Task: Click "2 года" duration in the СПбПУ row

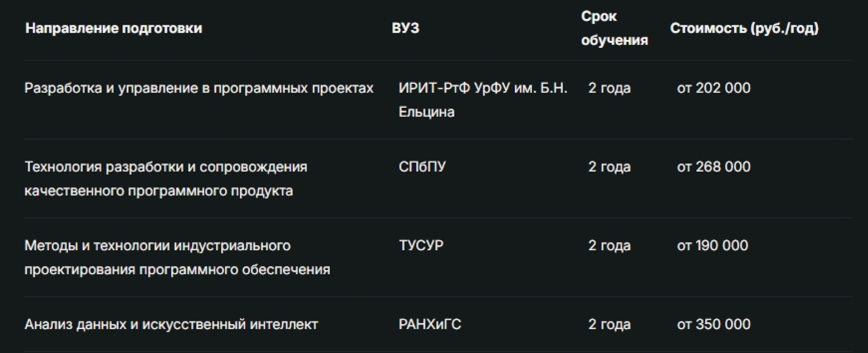Action: coord(609,167)
